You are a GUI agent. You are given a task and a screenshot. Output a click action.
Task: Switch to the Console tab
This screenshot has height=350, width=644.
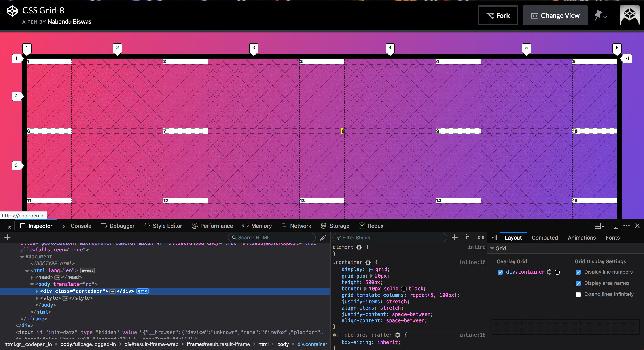click(76, 226)
